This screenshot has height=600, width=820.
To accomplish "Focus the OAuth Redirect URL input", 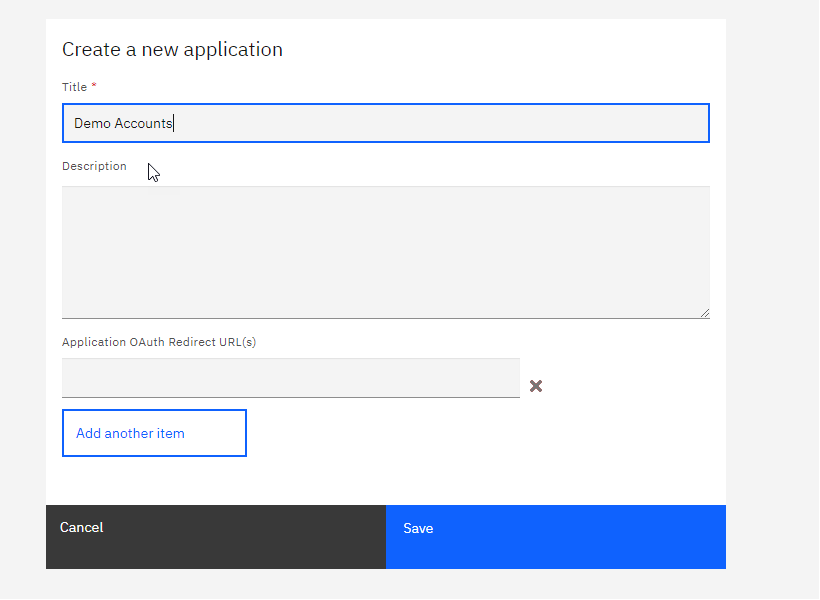I will [290, 378].
